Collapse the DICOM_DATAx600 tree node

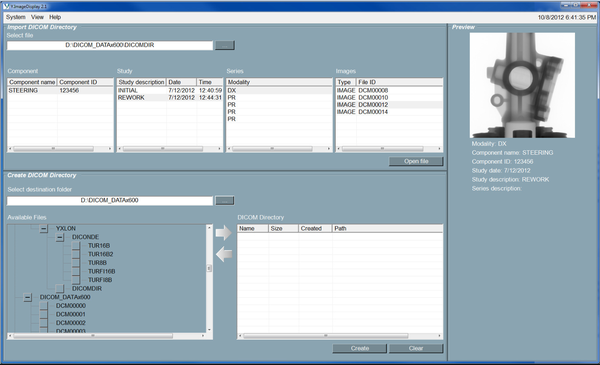[28, 297]
